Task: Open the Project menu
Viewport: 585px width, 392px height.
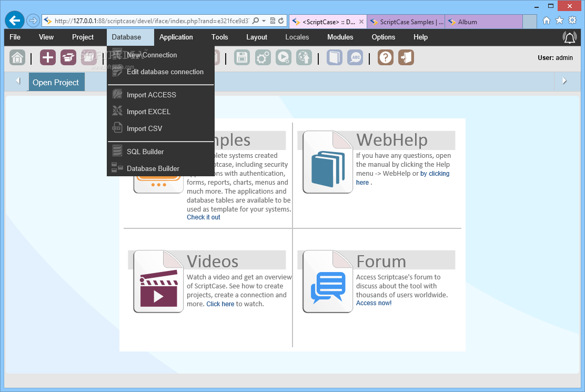Action: [83, 37]
